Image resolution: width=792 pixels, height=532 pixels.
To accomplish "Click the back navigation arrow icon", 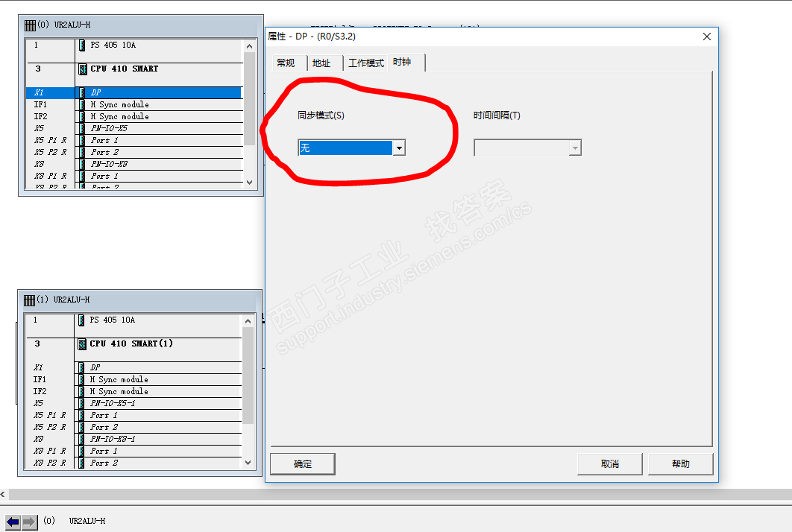I will (x=13, y=522).
